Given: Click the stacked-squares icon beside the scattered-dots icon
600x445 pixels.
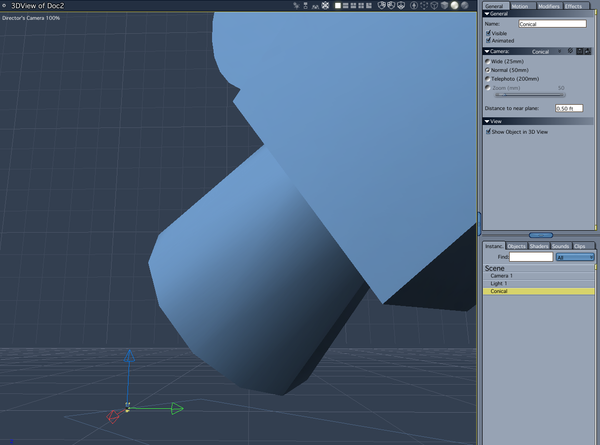Looking at the screenshot, I should point(305,5).
